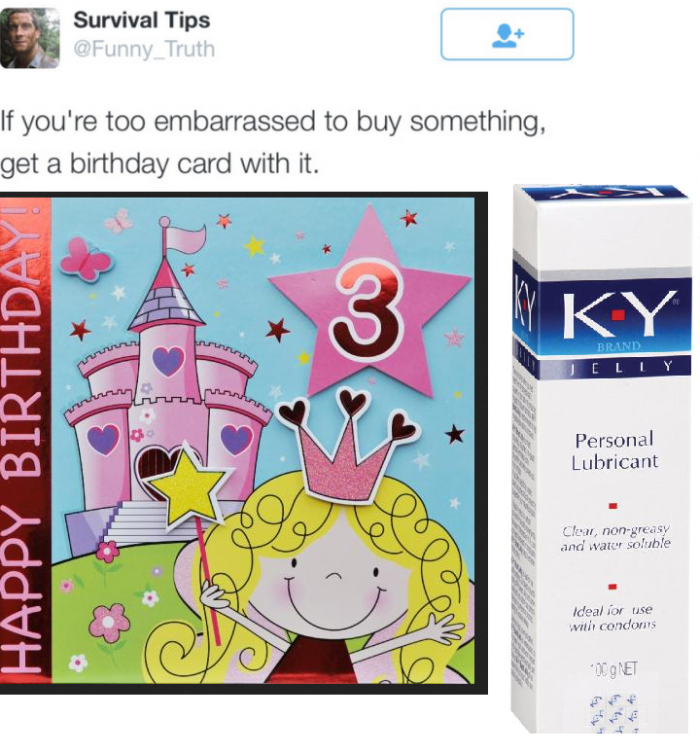Open the birthday card image attachment

(243, 443)
